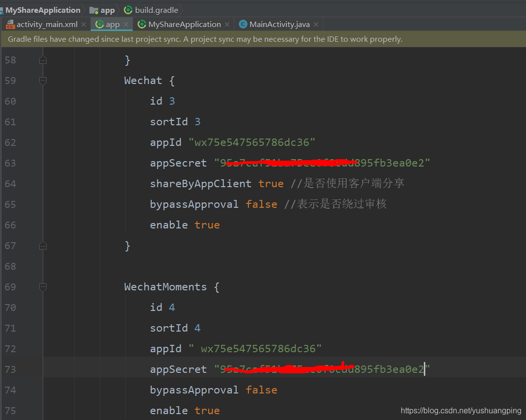526x420 pixels.
Task: Click 'id 4' on line 70
Action: [x=163, y=308]
